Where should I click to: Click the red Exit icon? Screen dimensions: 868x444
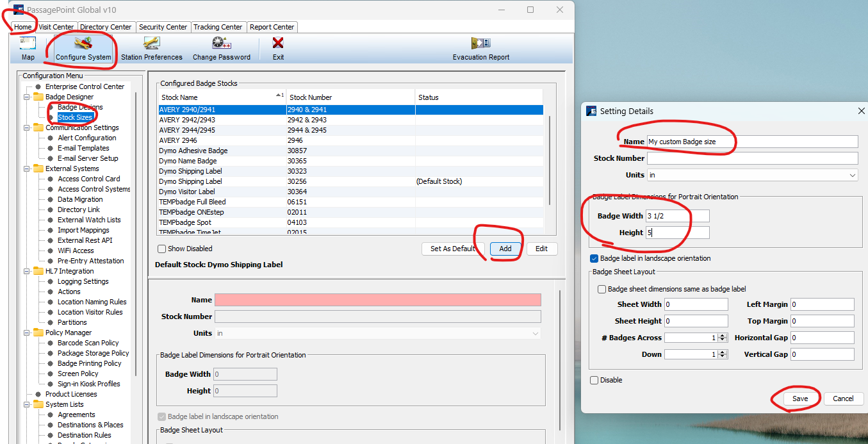pyautogui.click(x=278, y=43)
